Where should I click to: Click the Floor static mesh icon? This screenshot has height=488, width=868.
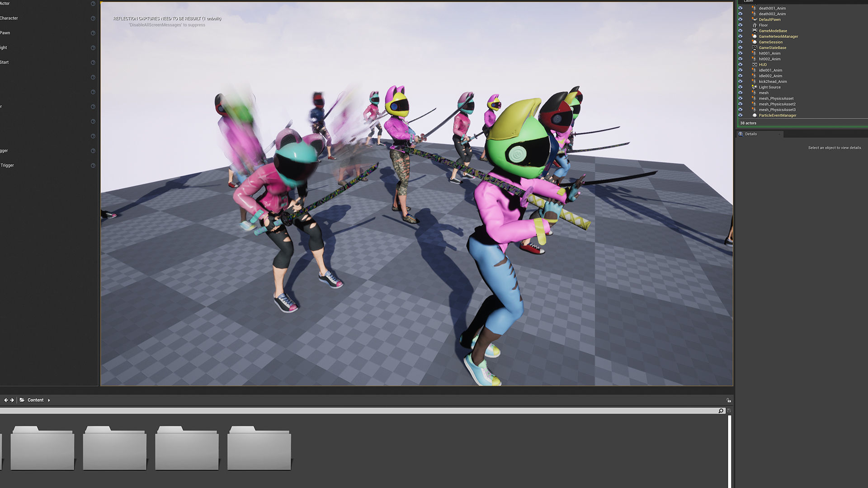point(754,25)
